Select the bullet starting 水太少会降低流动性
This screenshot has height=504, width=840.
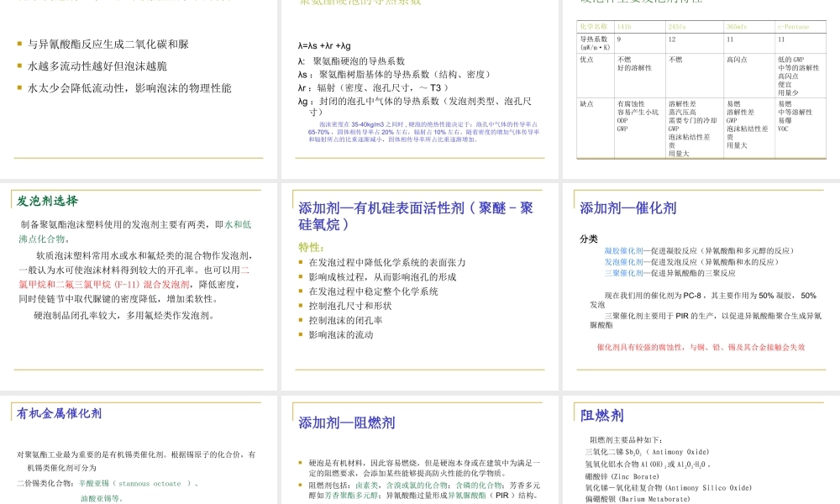click(x=129, y=88)
